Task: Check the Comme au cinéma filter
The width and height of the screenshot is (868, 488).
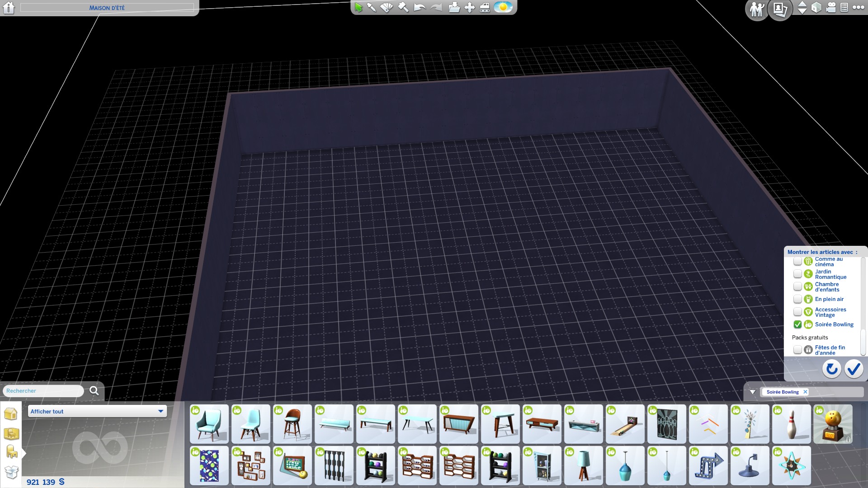Action: coord(797,262)
